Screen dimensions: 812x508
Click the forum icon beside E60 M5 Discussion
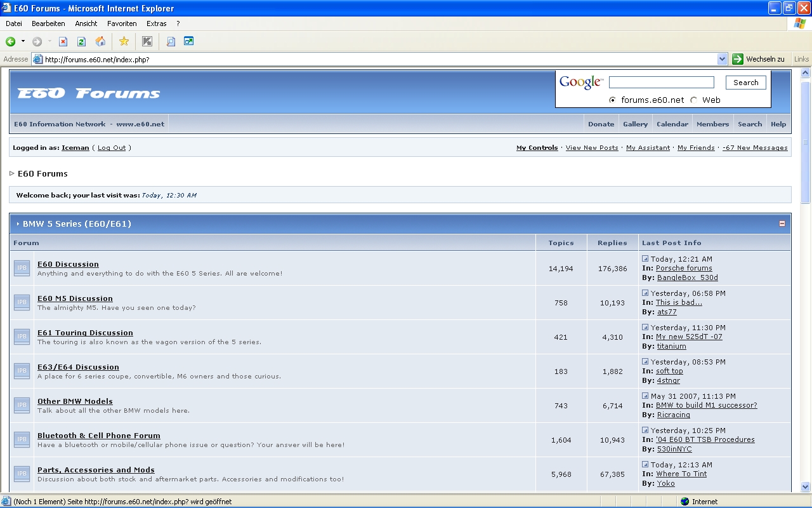click(22, 302)
